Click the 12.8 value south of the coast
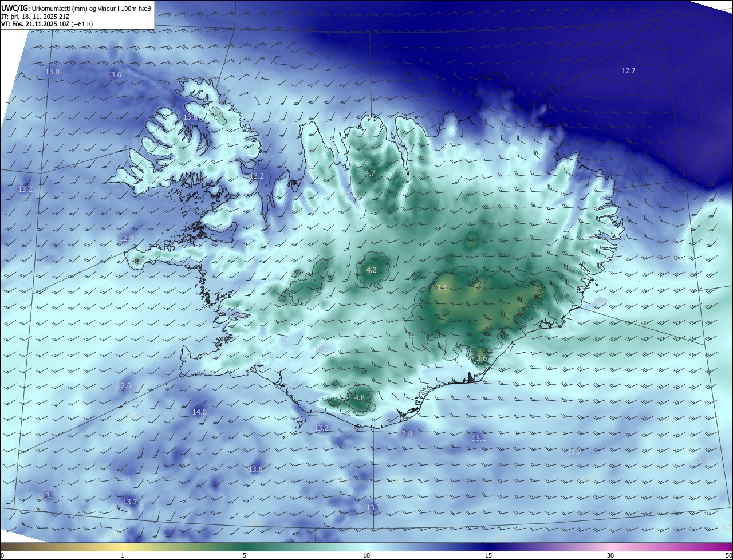This screenshot has height=560, width=733. coord(405,434)
